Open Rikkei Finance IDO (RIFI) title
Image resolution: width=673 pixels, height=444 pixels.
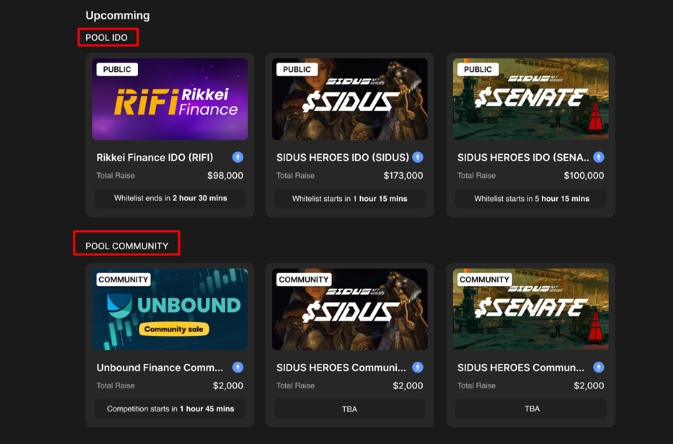pyautogui.click(x=155, y=158)
